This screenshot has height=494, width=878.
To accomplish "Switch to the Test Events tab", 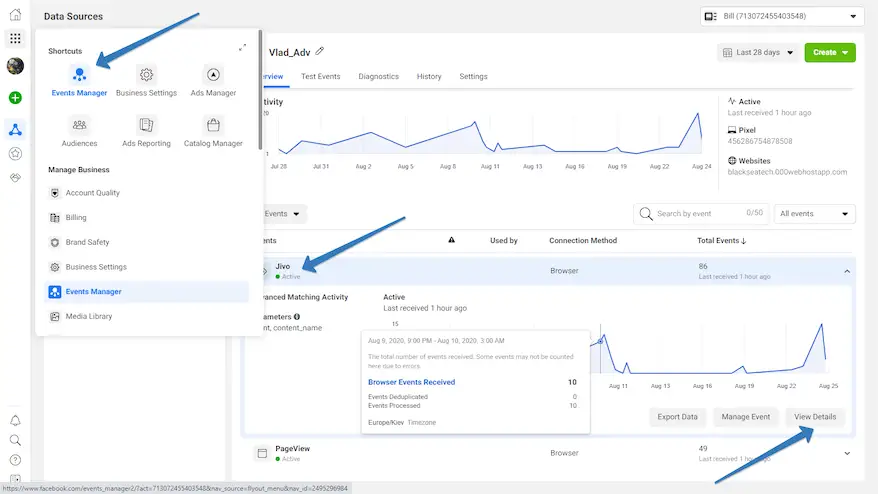I will pos(321,77).
